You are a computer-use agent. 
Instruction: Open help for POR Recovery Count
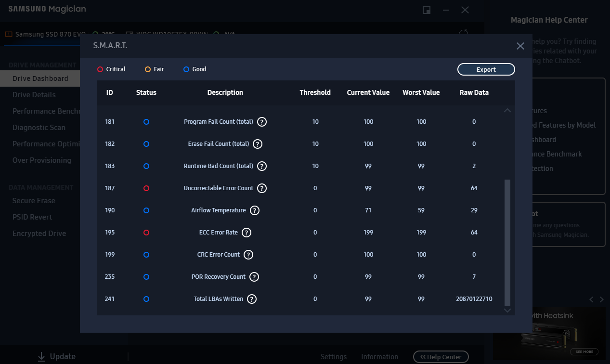tap(254, 277)
